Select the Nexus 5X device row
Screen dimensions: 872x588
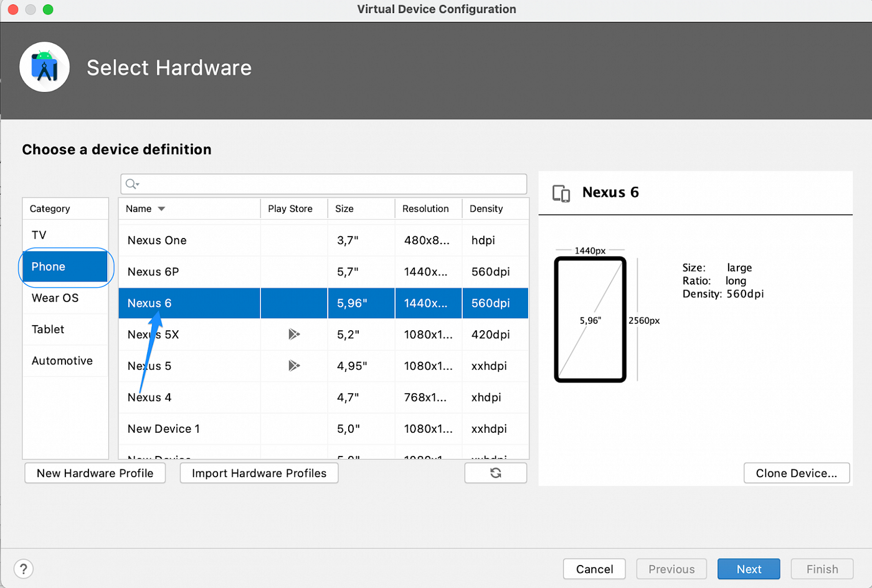pos(324,334)
